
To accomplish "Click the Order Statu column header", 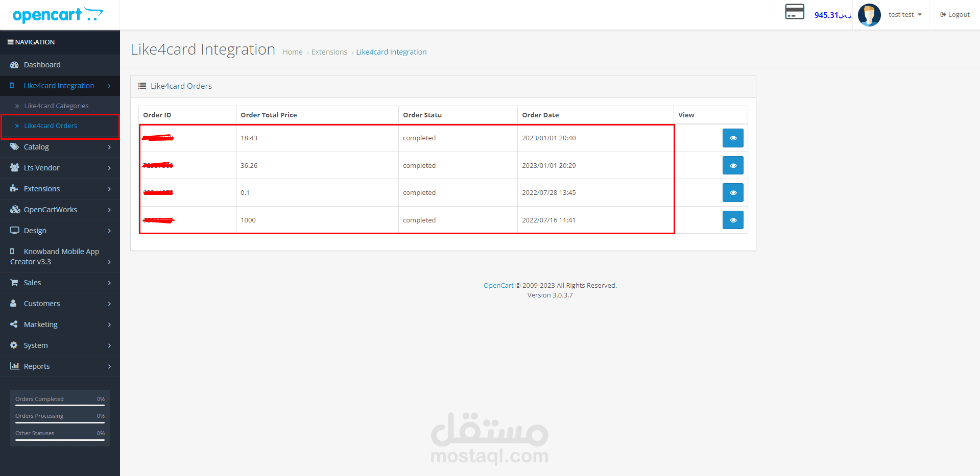I will [x=422, y=115].
